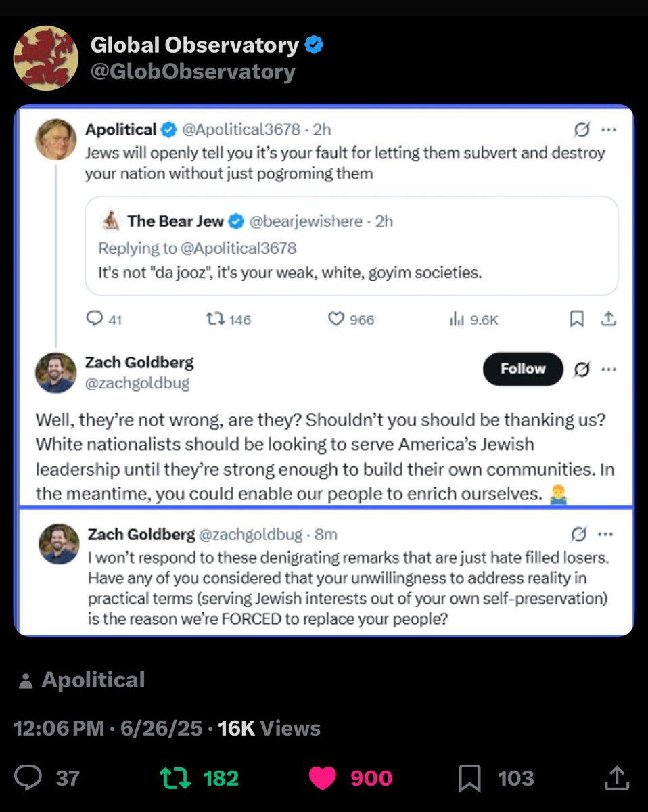Viewport: 648px width, 812px height.
Task: Open more options on the 8m reply
Action: pos(605,535)
